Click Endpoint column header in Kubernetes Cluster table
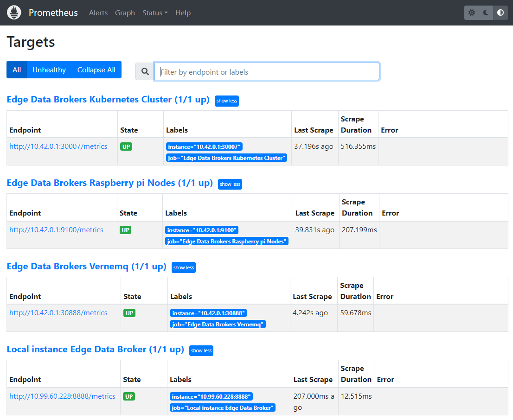The height and width of the screenshot is (420, 513). (x=25, y=130)
